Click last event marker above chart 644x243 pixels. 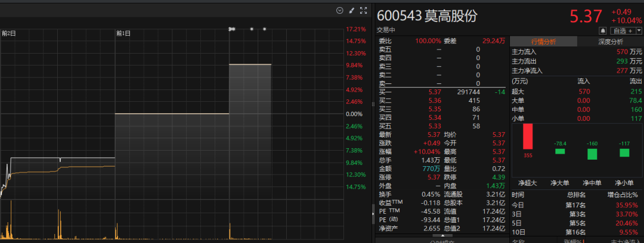pos(265,29)
